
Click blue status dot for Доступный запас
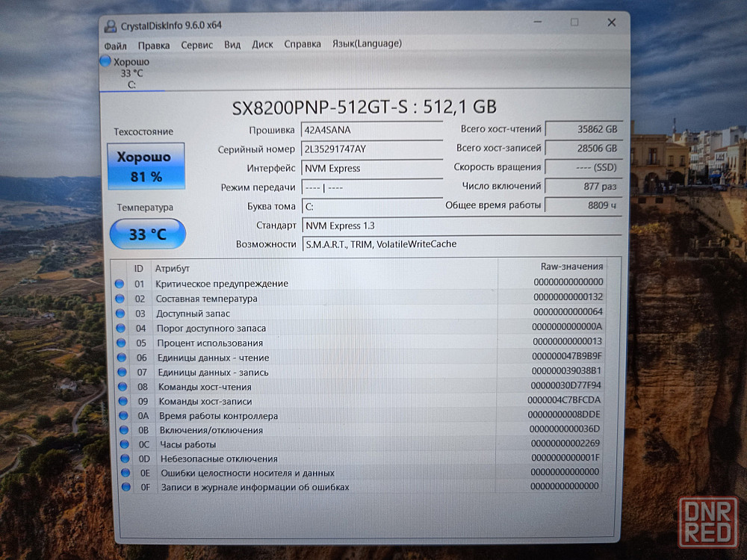[x=120, y=314]
